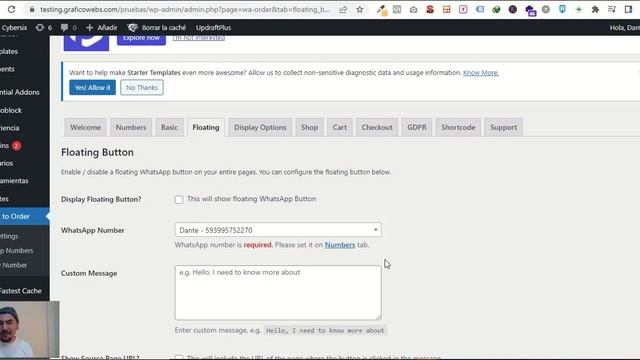Open the purple extension with badge count
The width and height of the screenshot is (640, 360).
(x=530, y=10)
